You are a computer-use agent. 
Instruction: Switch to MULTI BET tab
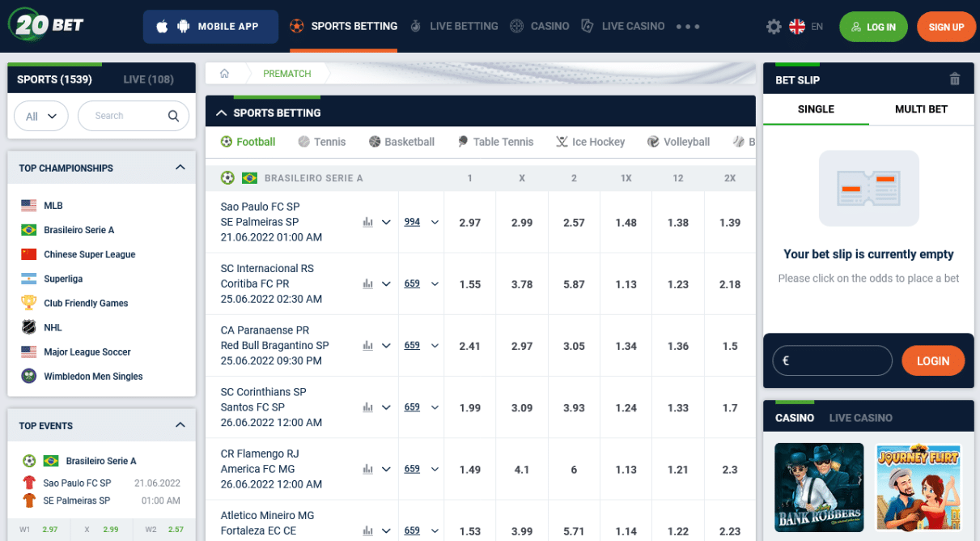[x=921, y=109]
